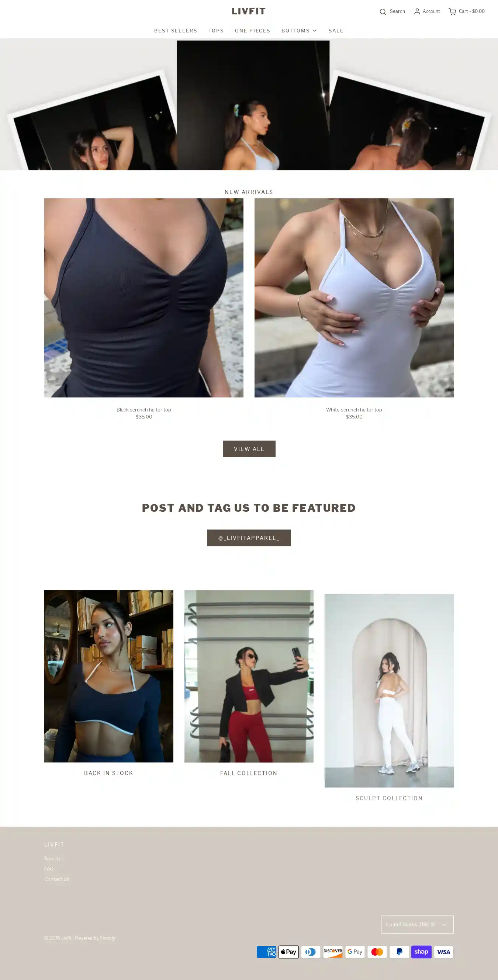The height and width of the screenshot is (980, 498).
Task: Expand the Bottoms menu chevron
Action: click(x=315, y=31)
